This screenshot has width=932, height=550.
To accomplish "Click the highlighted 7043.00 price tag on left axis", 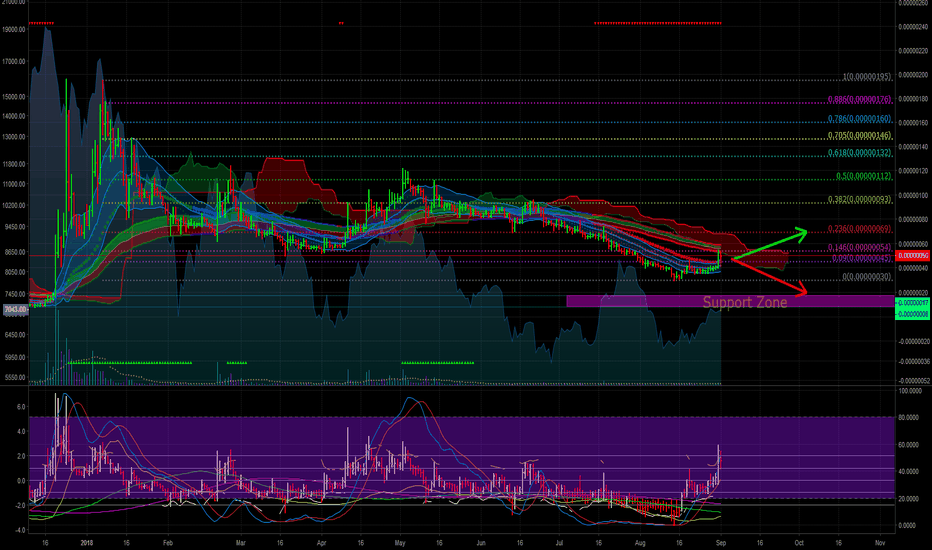I will click(x=15, y=309).
